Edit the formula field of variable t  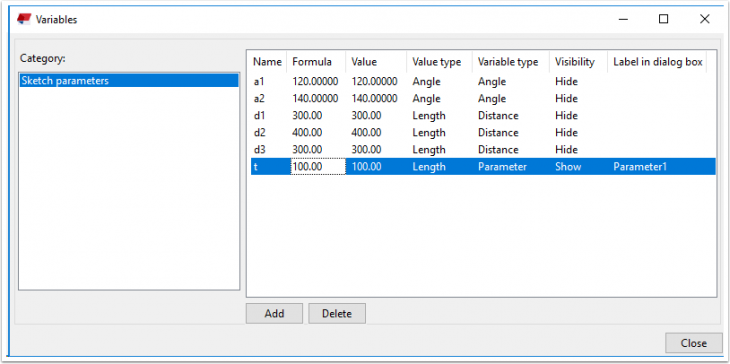click(x=318, y=167)
